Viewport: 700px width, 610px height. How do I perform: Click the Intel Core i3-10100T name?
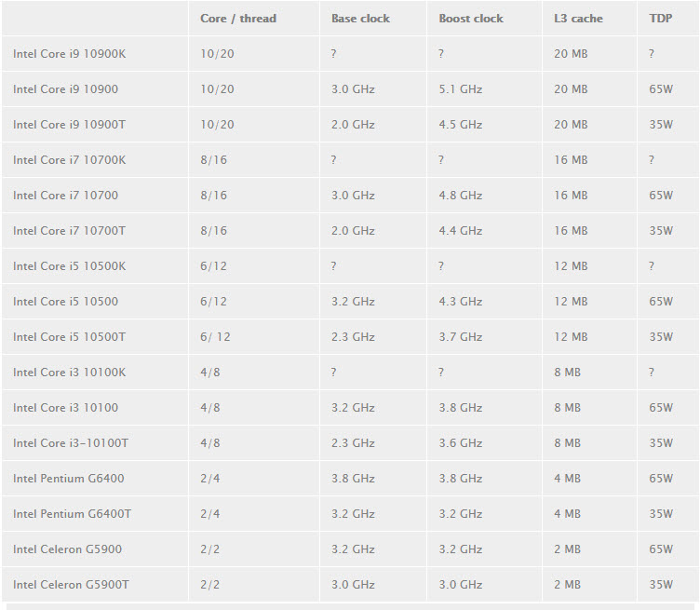71,443
